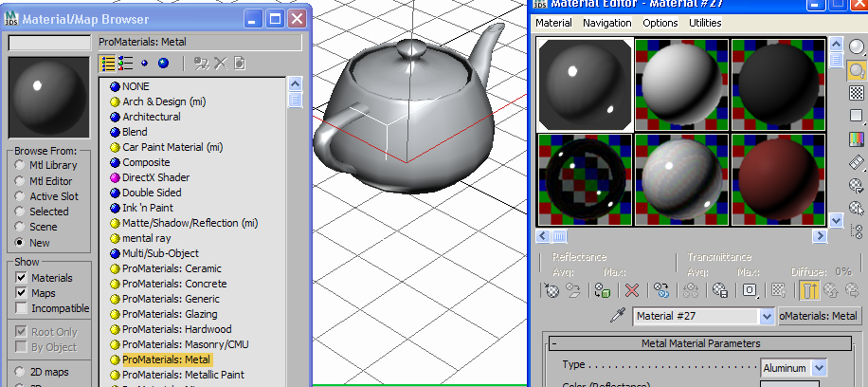
Task: Click red X Reset Map/Mtl icon
Action: coord(632,290)
